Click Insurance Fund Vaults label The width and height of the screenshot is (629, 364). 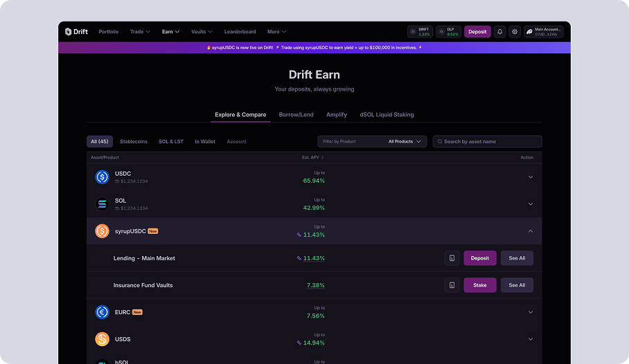[143, 285]
